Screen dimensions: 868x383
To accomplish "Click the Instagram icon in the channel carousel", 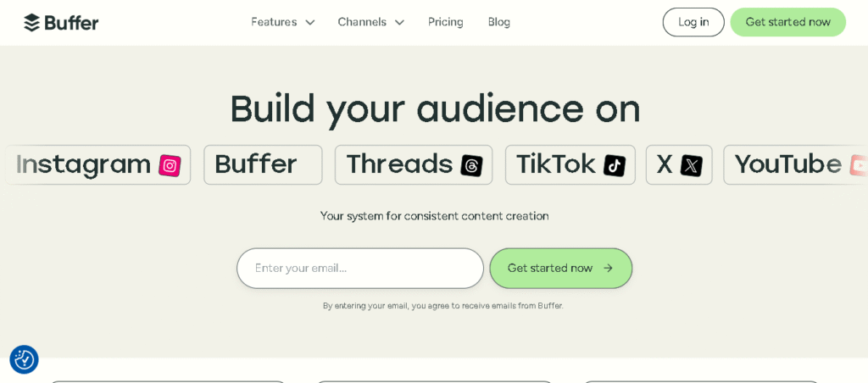I will coord(170,165).
